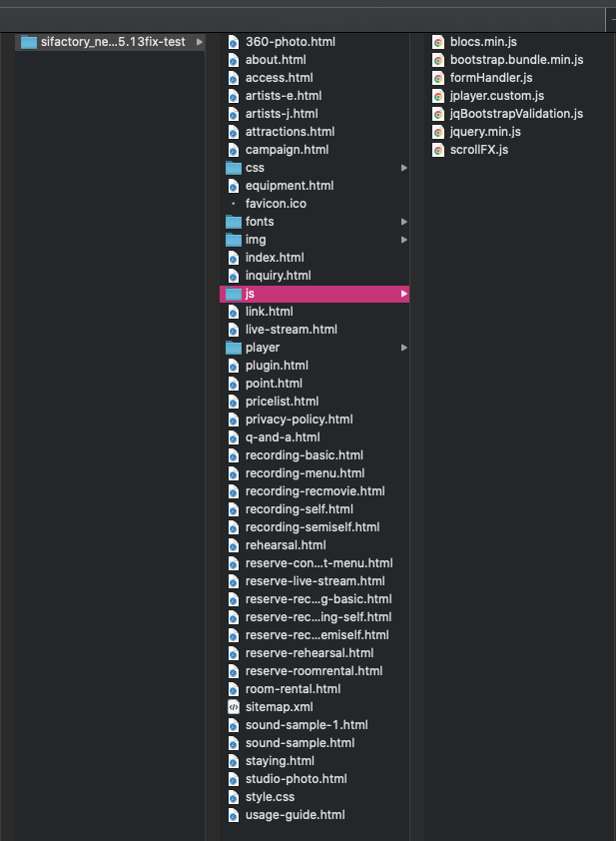Click the link.html file icon

[x=234, y=312]
